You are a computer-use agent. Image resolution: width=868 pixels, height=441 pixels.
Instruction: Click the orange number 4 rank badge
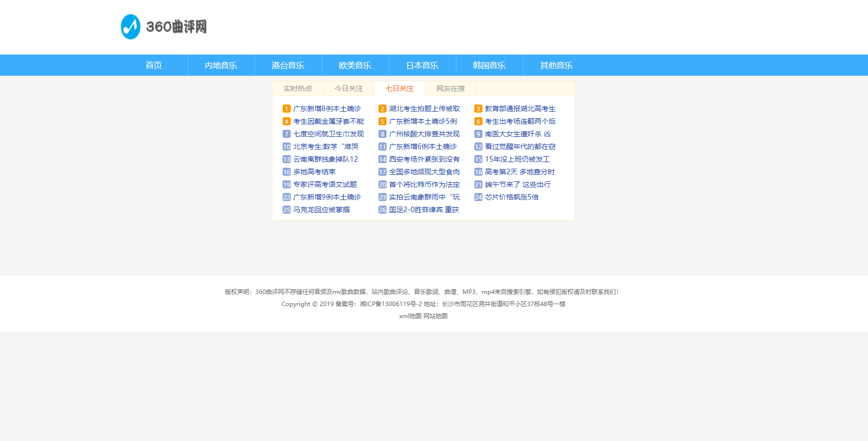[x=287, y=121]
